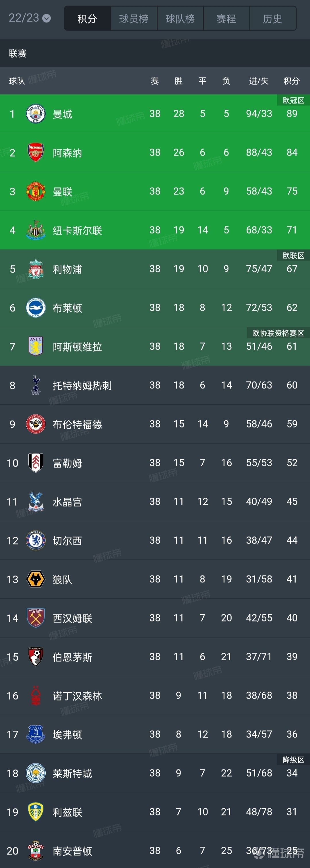Open 诺丁汉森林 team name link
This screenshot has height=868, width=310.
(x=77, y=696)
